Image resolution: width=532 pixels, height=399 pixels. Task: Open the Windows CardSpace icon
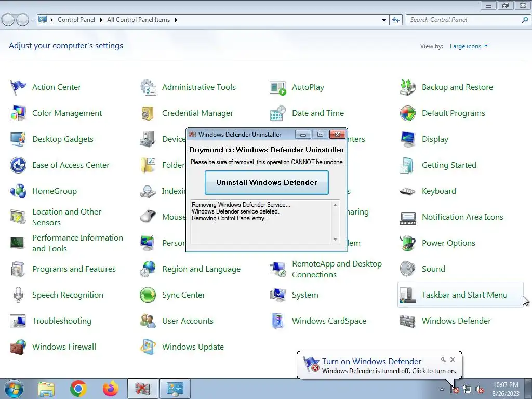coord(277,321)
